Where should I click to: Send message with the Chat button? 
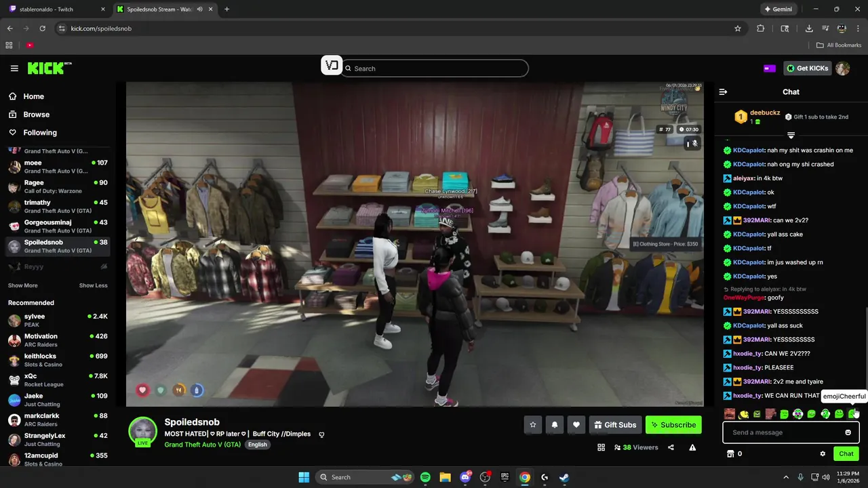846,453
